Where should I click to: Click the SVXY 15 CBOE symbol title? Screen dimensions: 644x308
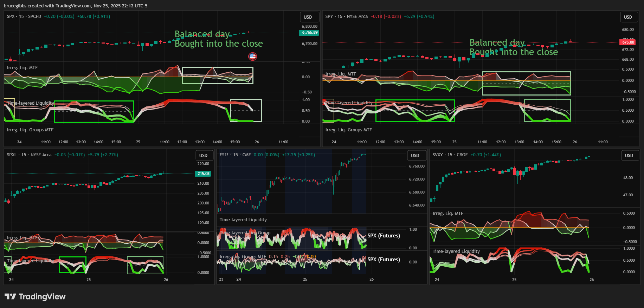pos(450,155)
